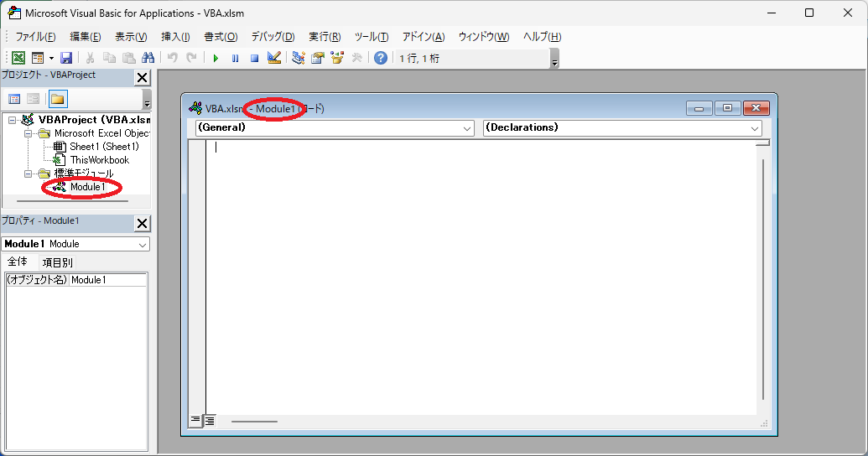
Task: Collapse the 標準モジュール folder
Action: [x=28, y=174]
